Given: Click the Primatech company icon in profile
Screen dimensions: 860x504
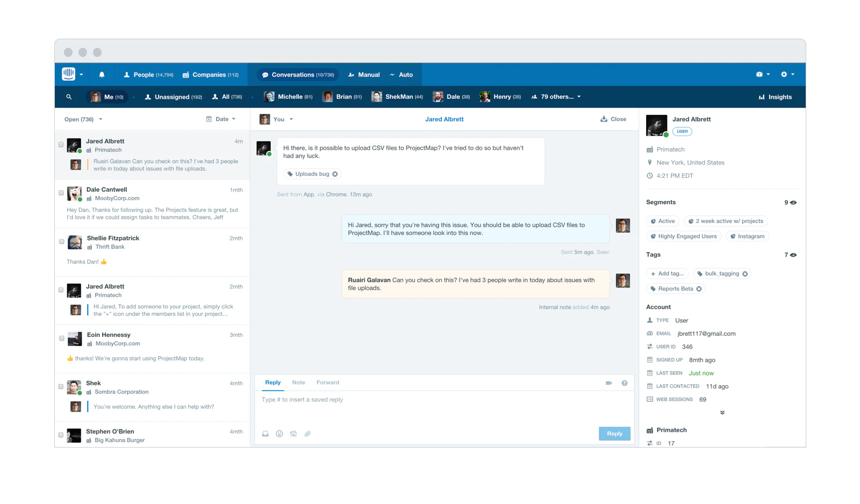Looking at the screenshot, I should pyautogui.click(x=650, y=150).
